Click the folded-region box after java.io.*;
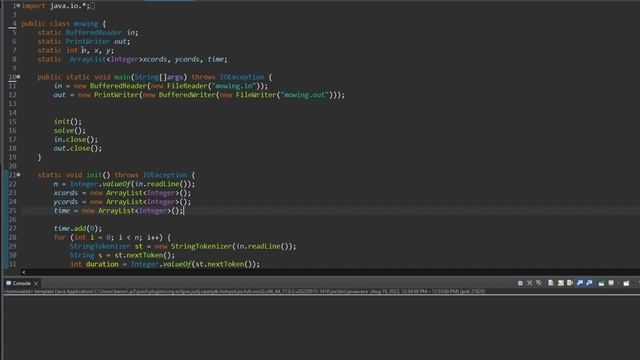This screenshot has height=360, width=640. pyautogui.click(x=93, y=6)
